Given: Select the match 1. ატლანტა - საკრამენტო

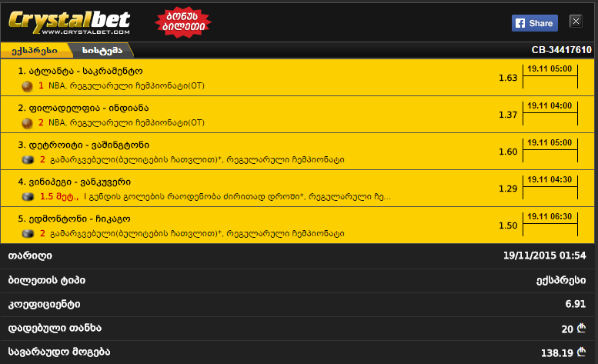Looking at the screenshot, I should (80, 72).
